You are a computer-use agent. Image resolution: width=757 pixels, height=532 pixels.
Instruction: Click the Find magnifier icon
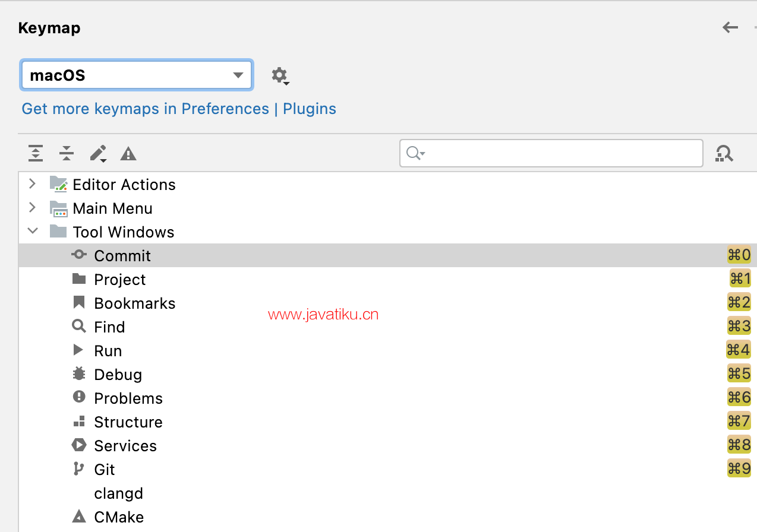point(79,327)
